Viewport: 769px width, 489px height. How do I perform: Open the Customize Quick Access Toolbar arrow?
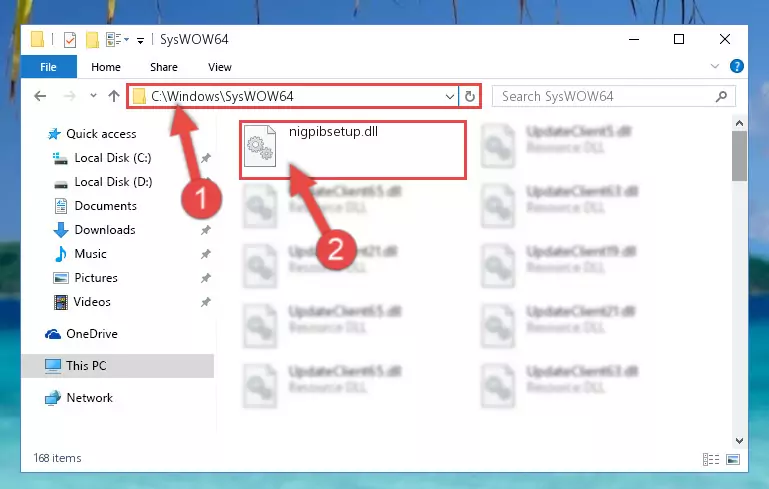point(140,41)
